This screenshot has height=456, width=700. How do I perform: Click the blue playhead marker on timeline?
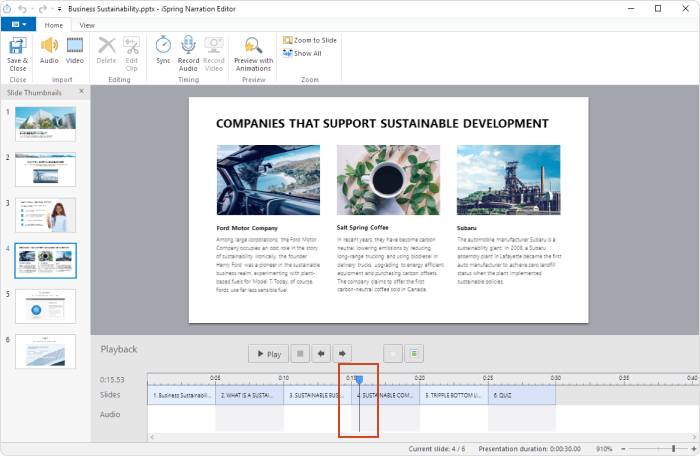click(359, 380)
